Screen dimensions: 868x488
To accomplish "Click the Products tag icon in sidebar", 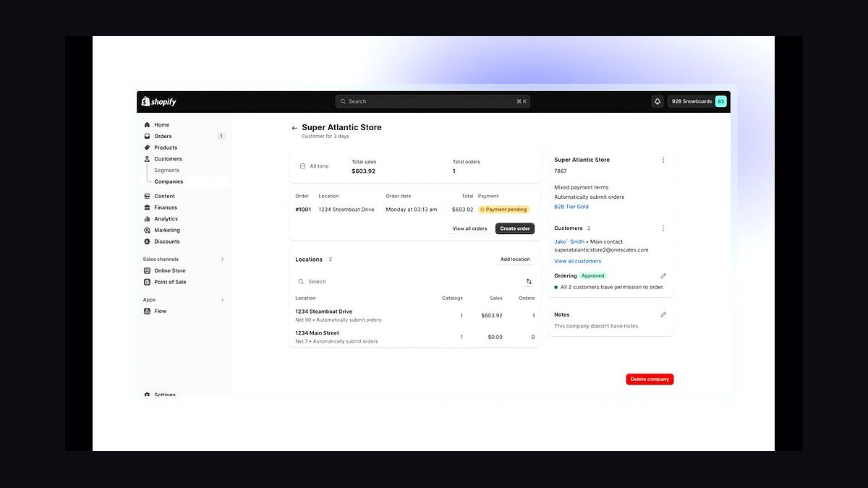I will (x=148, y=147).
